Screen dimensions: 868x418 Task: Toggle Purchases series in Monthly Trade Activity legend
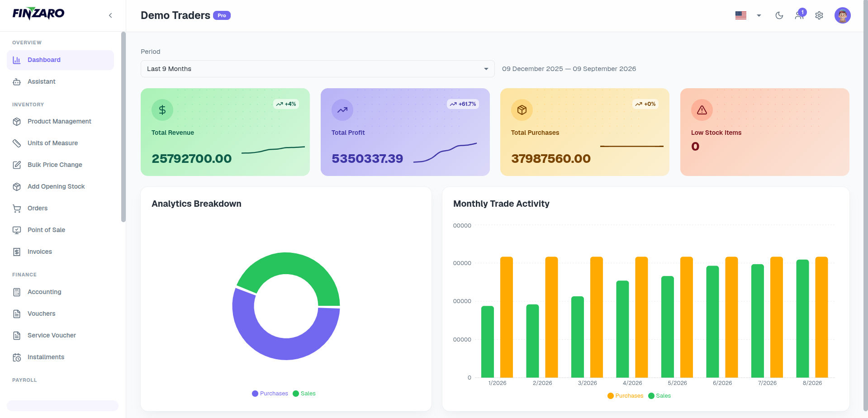[x=625, y=396]
